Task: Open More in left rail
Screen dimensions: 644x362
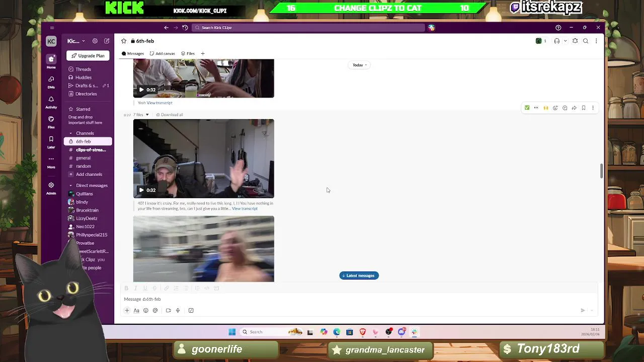Action: [x=51, y=161]
